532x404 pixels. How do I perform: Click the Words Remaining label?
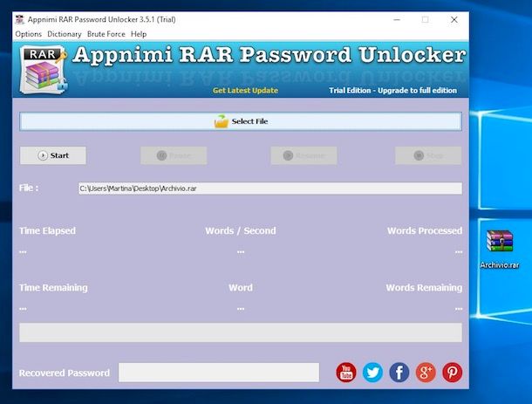424,288
